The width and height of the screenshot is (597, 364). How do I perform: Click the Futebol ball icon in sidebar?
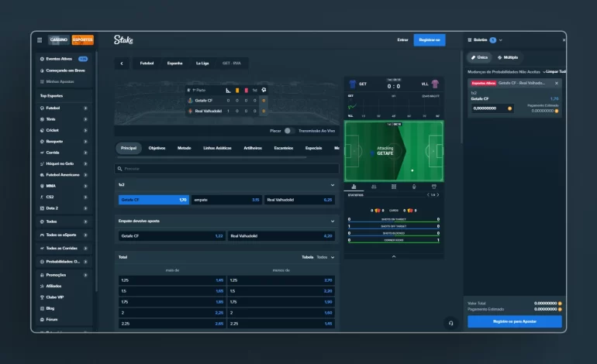pos(42,108)
